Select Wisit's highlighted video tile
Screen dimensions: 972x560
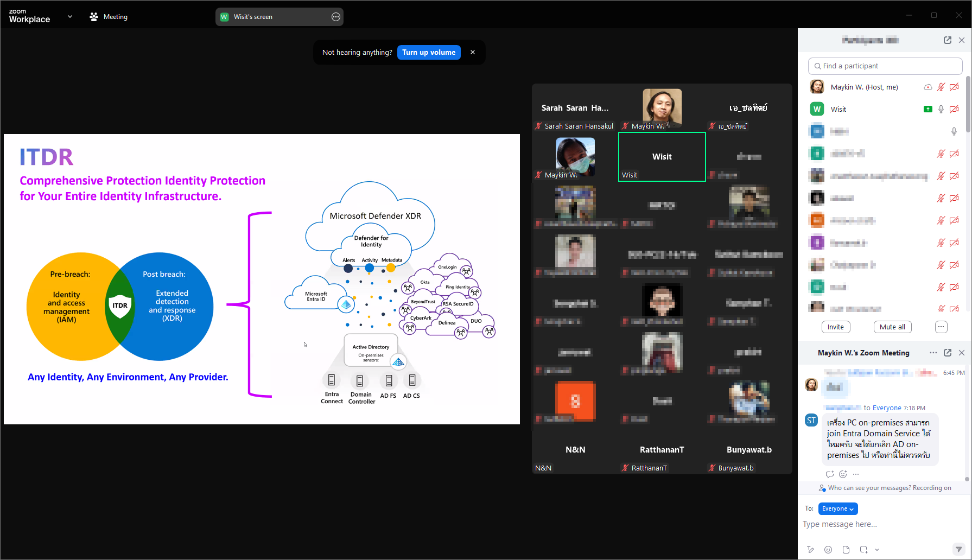click(x=662, y=157)
